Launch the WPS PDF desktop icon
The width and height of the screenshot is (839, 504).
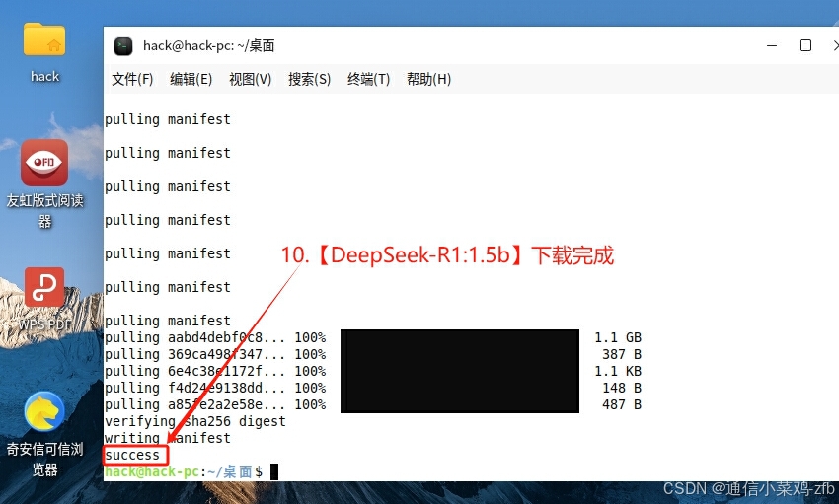[44, 287]
